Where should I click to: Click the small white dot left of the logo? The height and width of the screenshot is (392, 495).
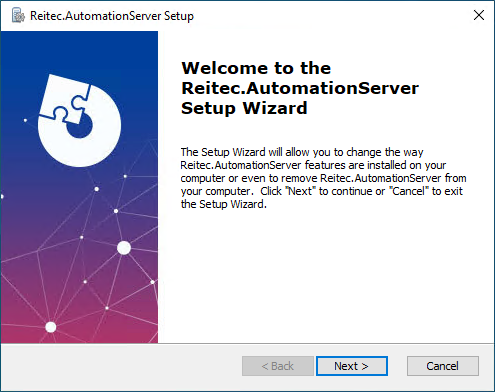[25, 120]
